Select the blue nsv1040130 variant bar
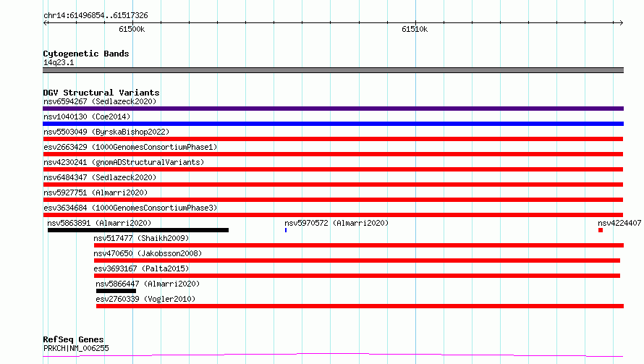The width and height of the screenshot is (644, 364). pos(333,124)
